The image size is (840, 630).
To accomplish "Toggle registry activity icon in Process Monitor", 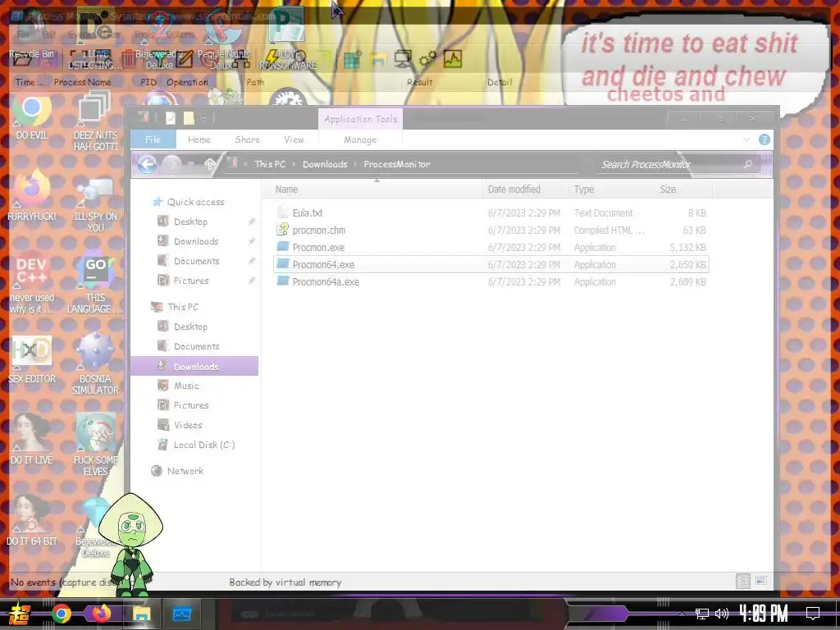I will coord(352,59).
